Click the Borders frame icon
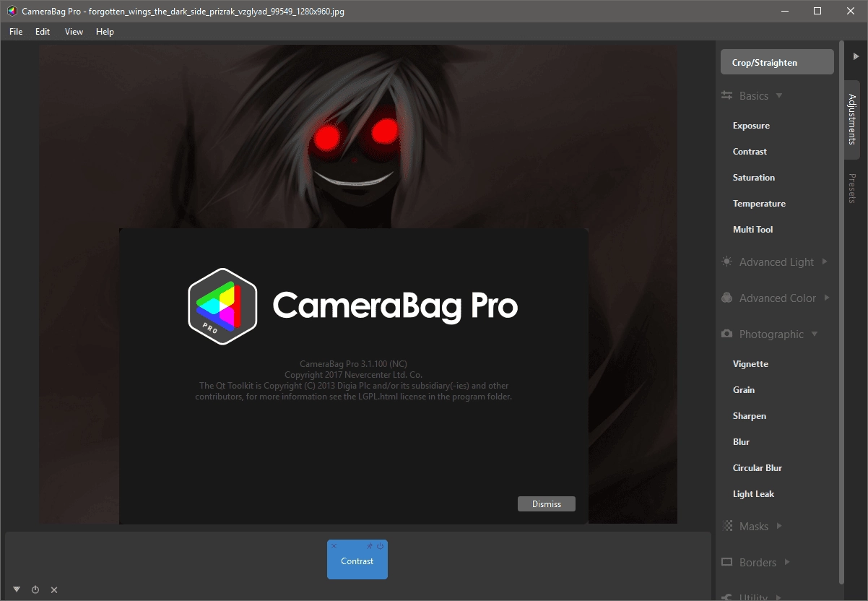Viewport: 868px width, 601px height. tap(727, 562)
